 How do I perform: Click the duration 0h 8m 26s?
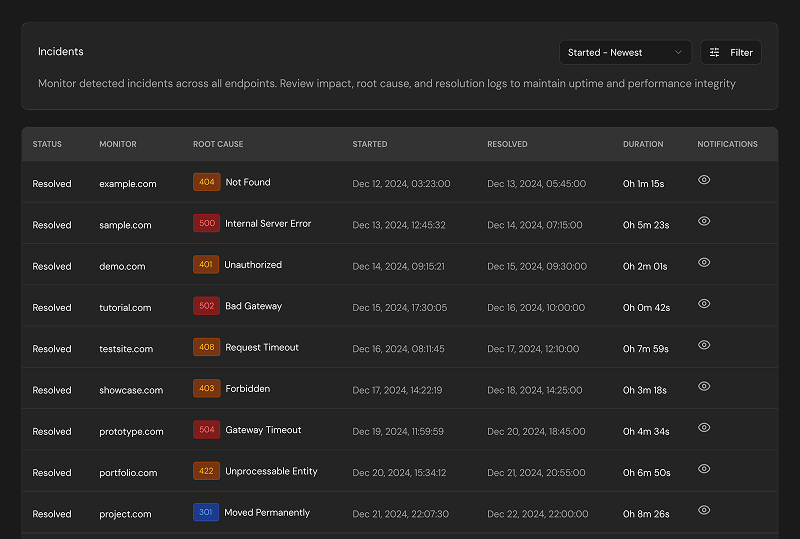(x=646, y=514)
